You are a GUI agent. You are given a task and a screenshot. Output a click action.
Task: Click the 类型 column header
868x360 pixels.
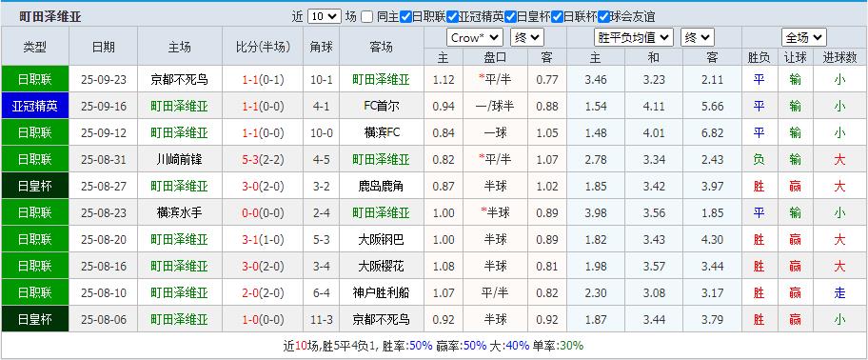(x=35, y=47)
